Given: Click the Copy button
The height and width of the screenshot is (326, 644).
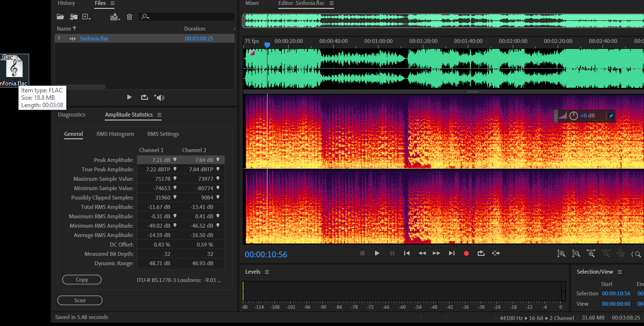Looking at the screenshot, I should [82, 280].
